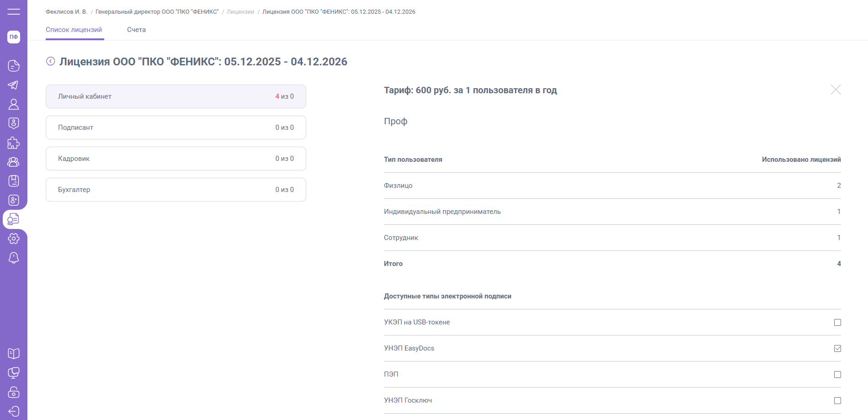Open the user group icon
Image resolution: width=868 pixels, height=420 pixels.
[14, 162]
